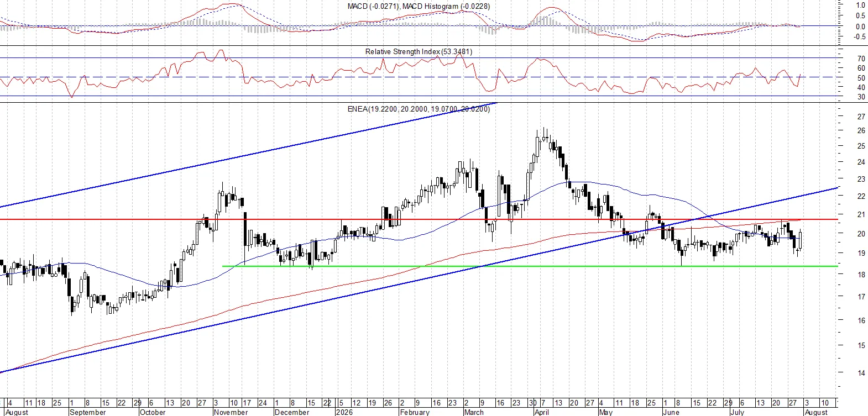The height and width of the screenshot is (416, 868).
Task: Click the December month label
Action: [x=292, y=412]
